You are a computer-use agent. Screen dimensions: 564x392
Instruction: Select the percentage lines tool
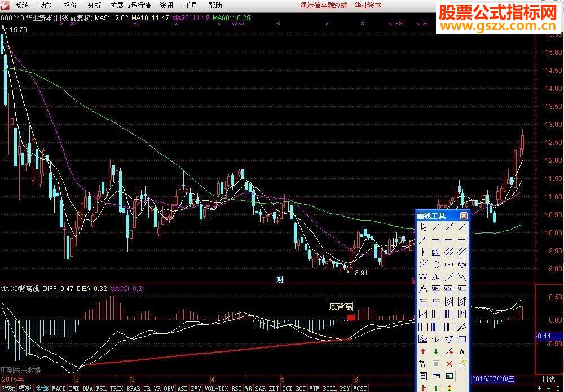tap(423, 301)
